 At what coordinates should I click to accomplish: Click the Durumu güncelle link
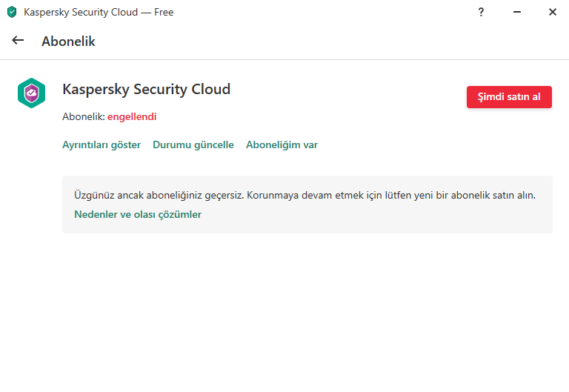point(193,144)
